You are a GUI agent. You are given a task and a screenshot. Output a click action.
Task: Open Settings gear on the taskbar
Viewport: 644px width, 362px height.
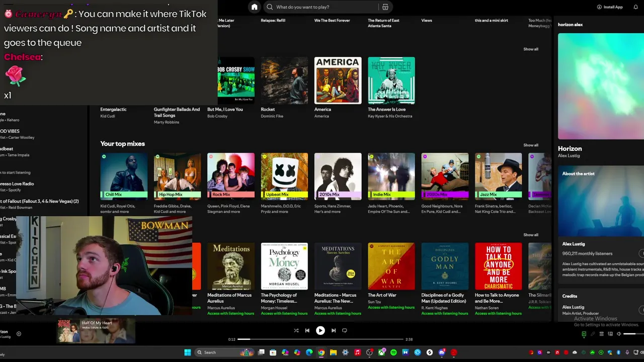(x=345, y=352)
